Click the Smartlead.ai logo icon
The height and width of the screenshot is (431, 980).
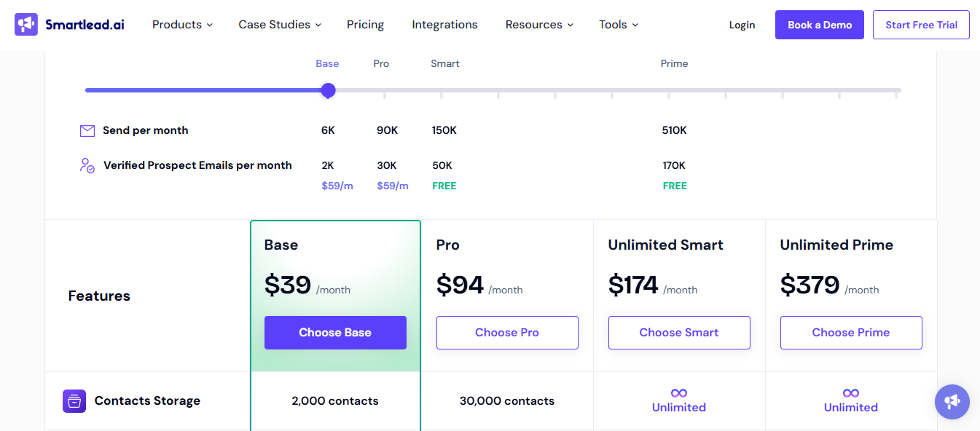tap(26, 24)
